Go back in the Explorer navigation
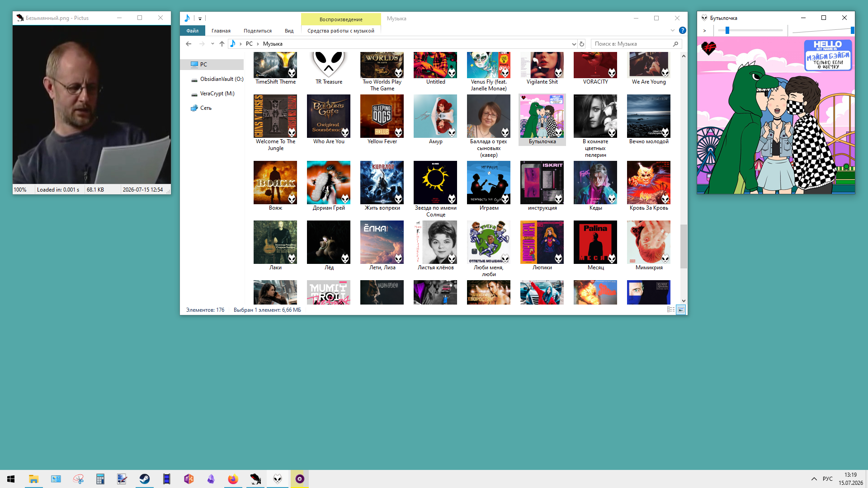 click(x=189, y=44)
